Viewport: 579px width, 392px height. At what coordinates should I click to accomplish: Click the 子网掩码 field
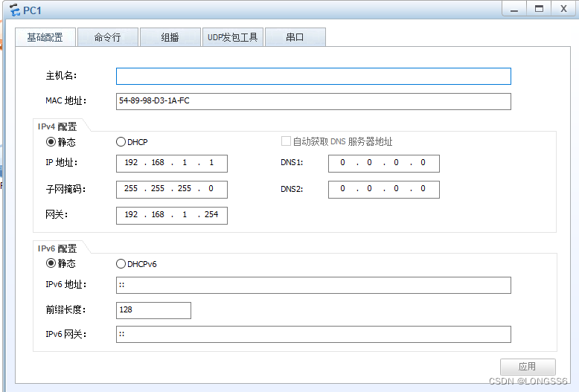coord(172,189)
